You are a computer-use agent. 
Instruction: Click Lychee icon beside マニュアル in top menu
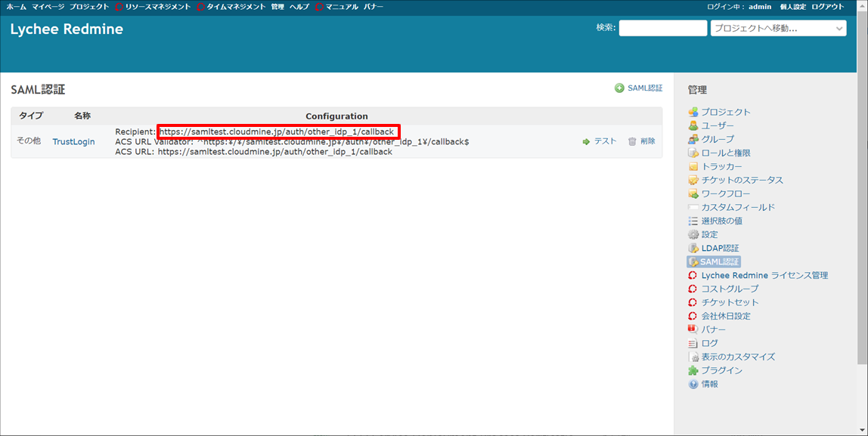click(319, 7)
